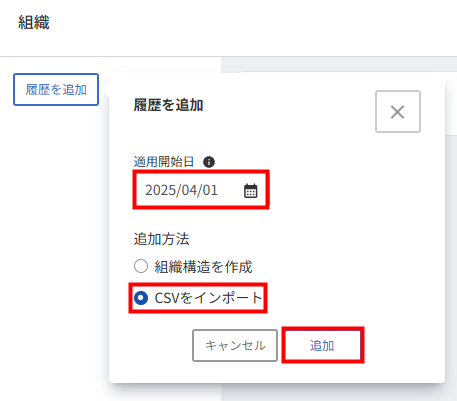457x401 pixels.
Task: Click the 追加方法 section label
Action: click(x=161, y=239)
